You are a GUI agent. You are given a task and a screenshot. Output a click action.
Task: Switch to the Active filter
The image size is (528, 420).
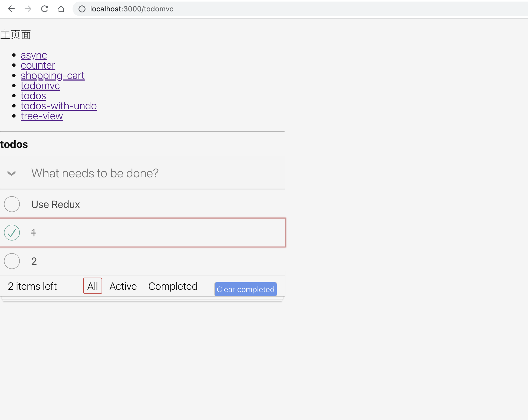click(x=123, y=286)
